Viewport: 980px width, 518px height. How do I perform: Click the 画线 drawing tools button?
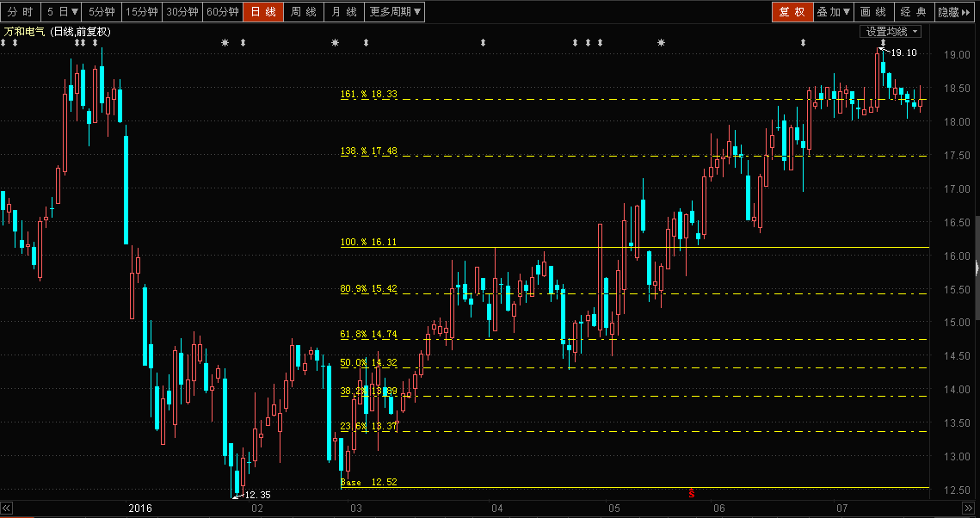[x=872, y=12]
